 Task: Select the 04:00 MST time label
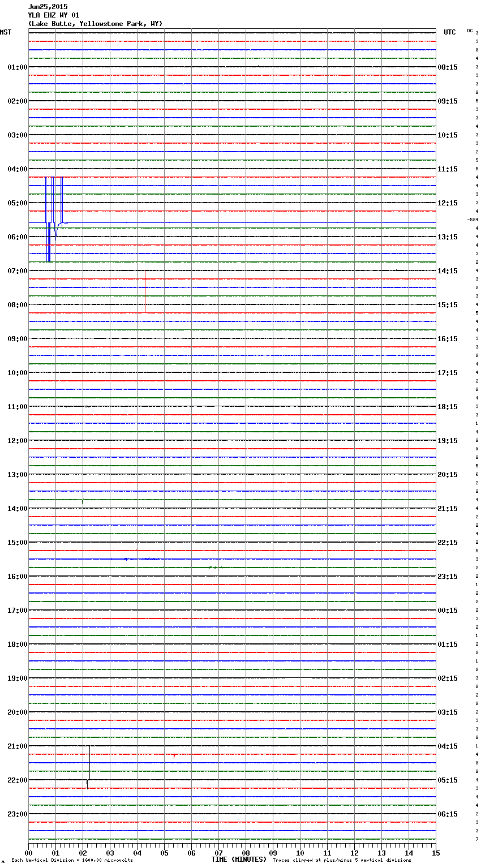17,169
